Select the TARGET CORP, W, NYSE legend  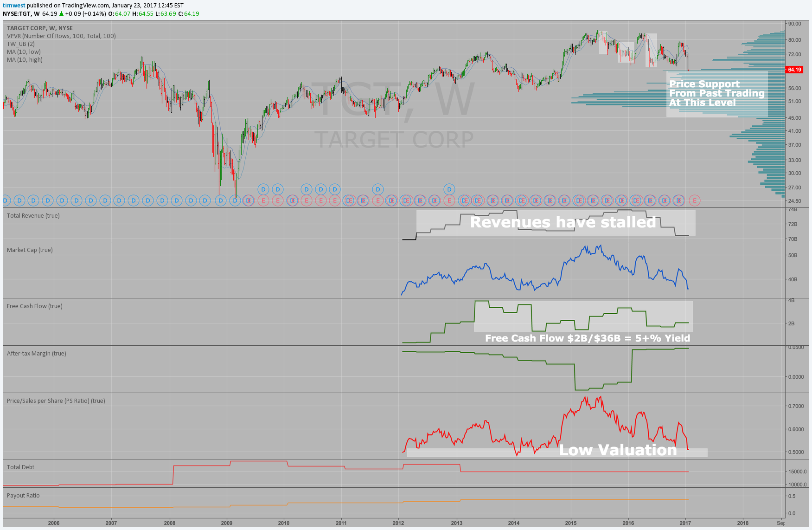[40, 28]
